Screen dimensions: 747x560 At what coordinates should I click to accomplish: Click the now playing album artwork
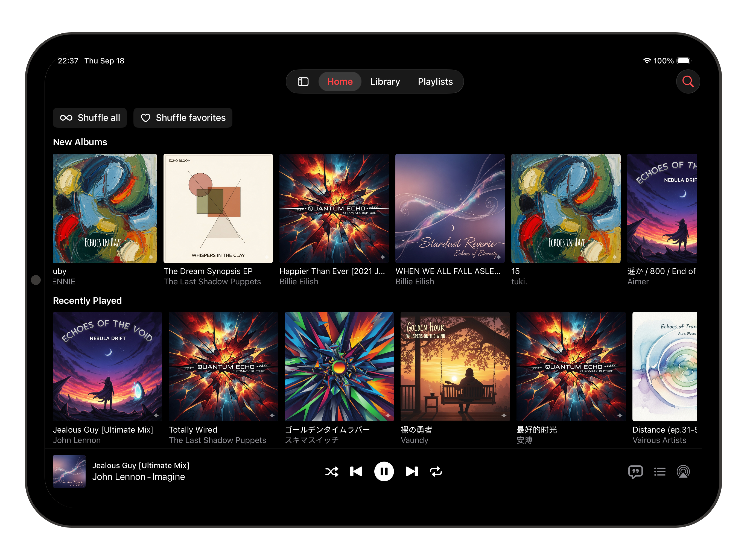[x=69, y=471]
